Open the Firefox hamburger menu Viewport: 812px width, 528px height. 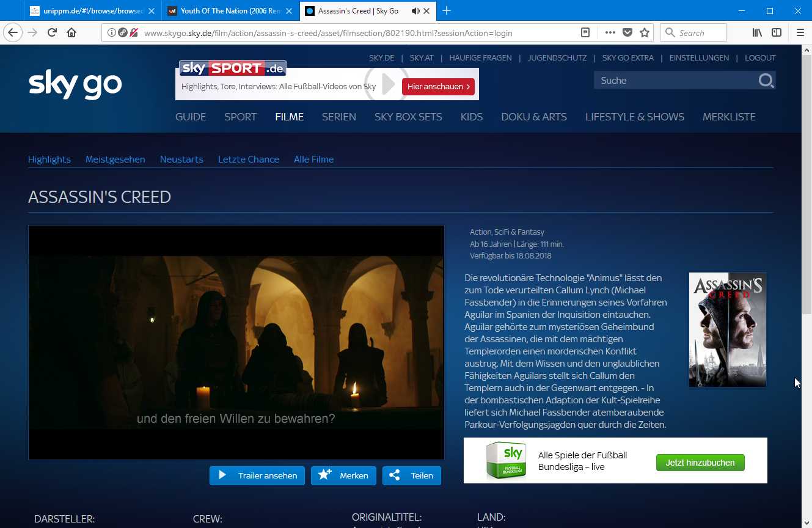pos(800,32)
